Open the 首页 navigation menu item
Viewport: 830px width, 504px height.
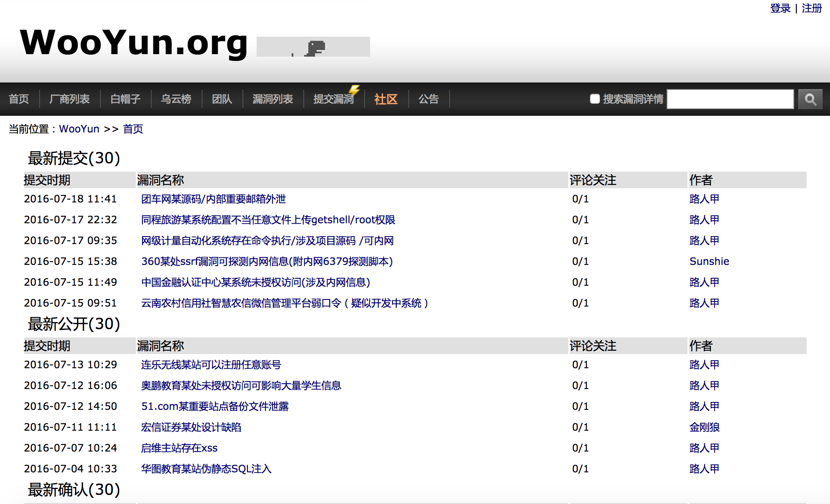(x=19, y=99)
